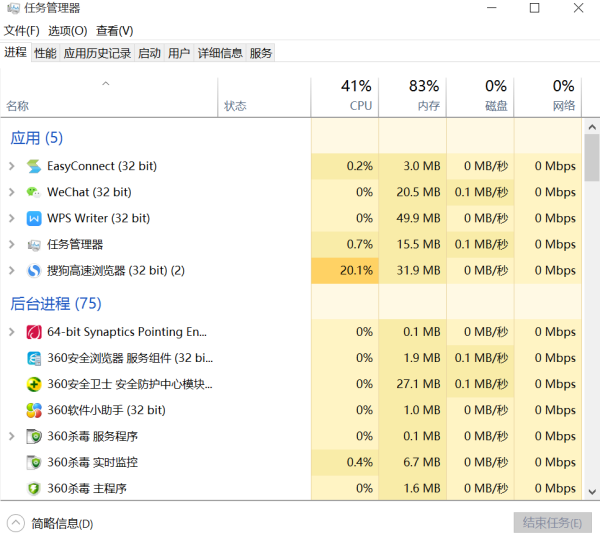Switch to the 用户 tab
600x534 pixels.
pos(179,53)
